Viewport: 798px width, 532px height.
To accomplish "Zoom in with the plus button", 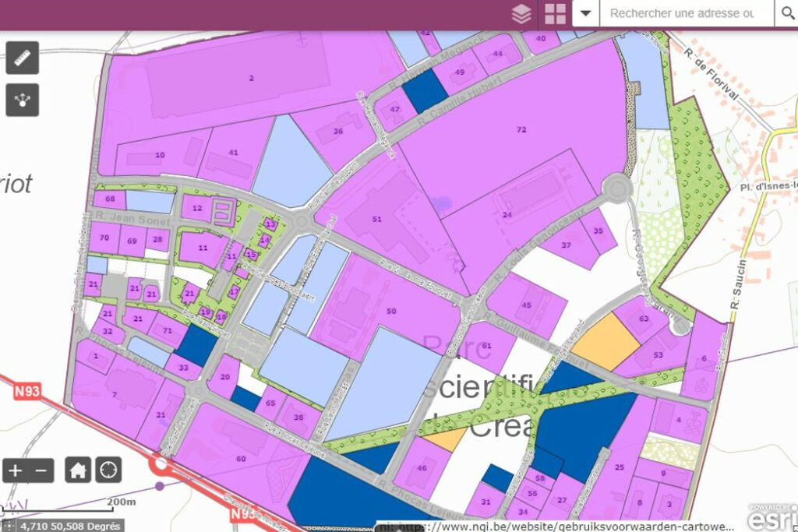I will [x=16, y=470].
